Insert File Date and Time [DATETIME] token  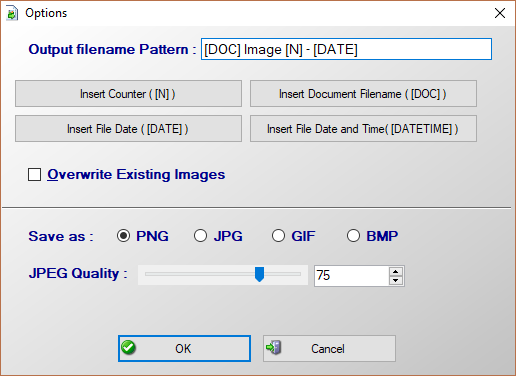[x=363, y=129]
